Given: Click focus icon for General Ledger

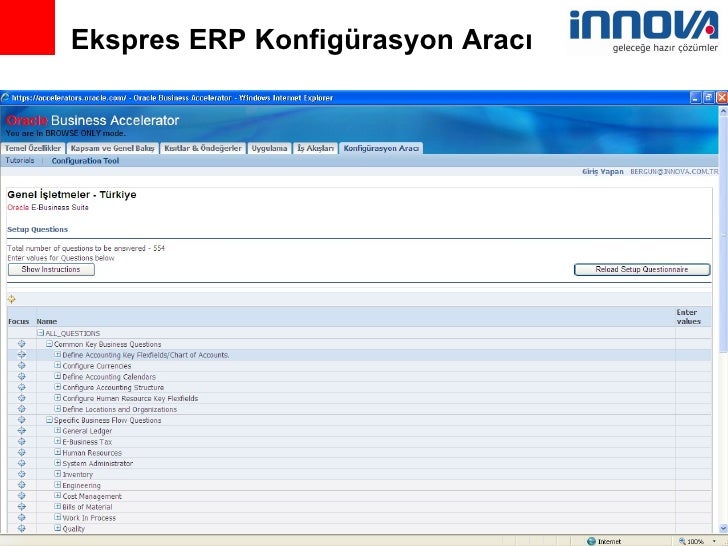Looking at the screenshot, I should 22,430.
